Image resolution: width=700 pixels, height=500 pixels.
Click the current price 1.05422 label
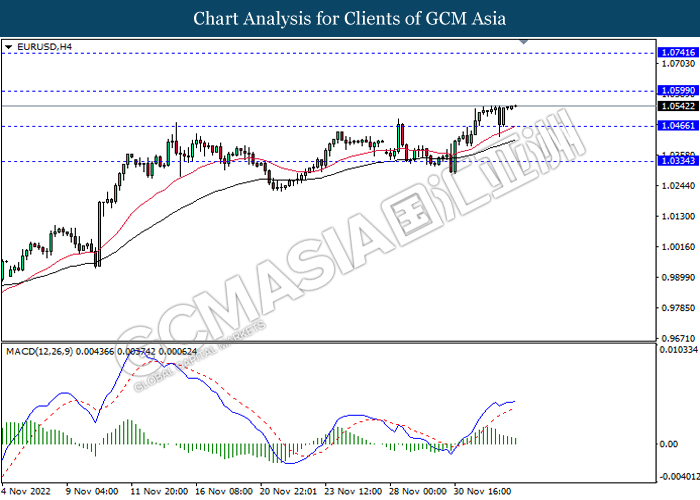click(678, 106)
